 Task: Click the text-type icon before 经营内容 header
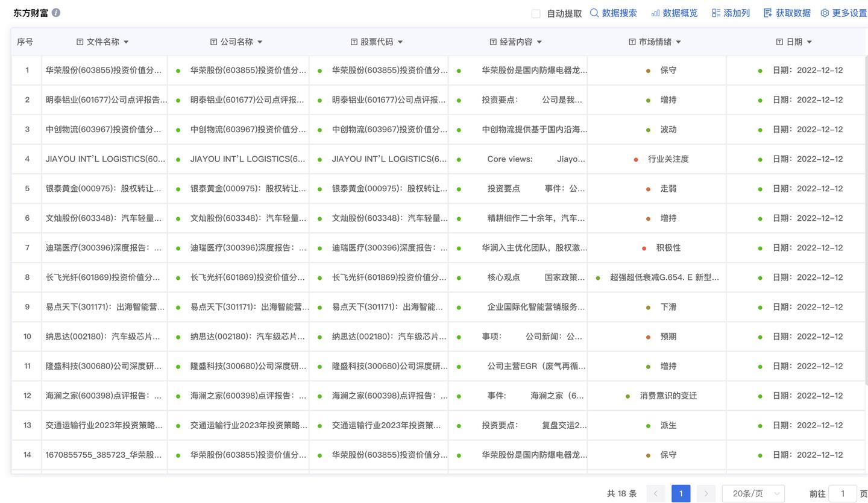[x=493, y=42]
